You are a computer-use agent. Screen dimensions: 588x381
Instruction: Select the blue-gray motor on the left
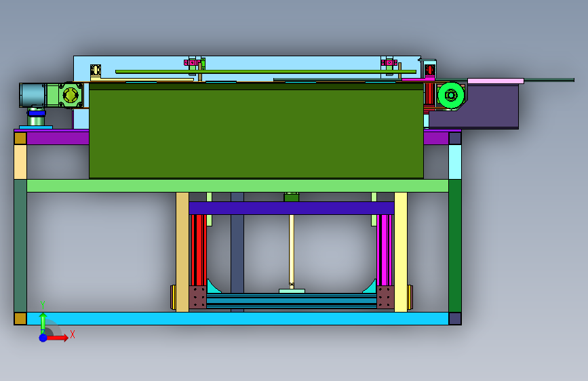(x=33, y=95)
